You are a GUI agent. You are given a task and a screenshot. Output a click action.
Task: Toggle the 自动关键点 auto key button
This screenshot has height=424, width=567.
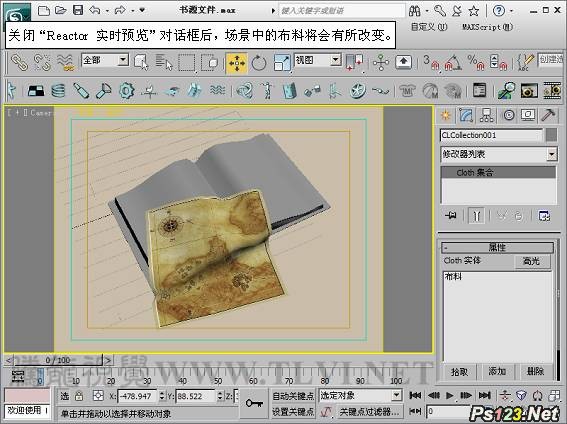[x=293, y=396]
